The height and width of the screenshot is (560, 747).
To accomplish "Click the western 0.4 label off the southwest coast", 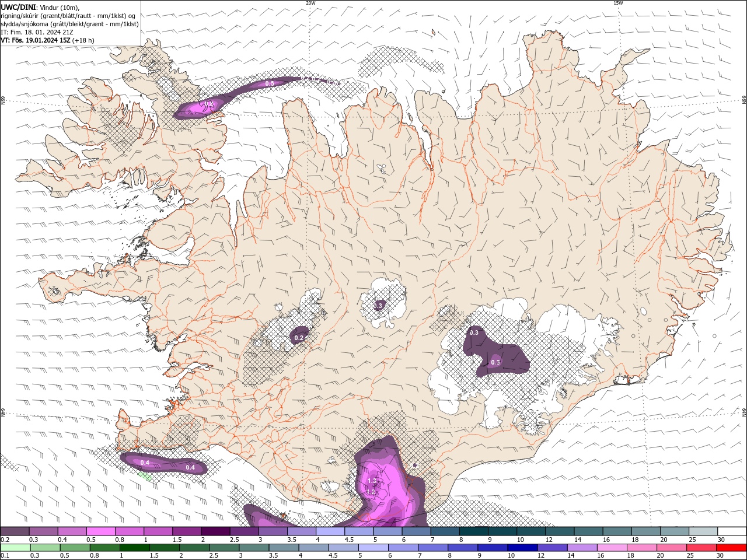I will pyautogui.click(x=145, y=462).
